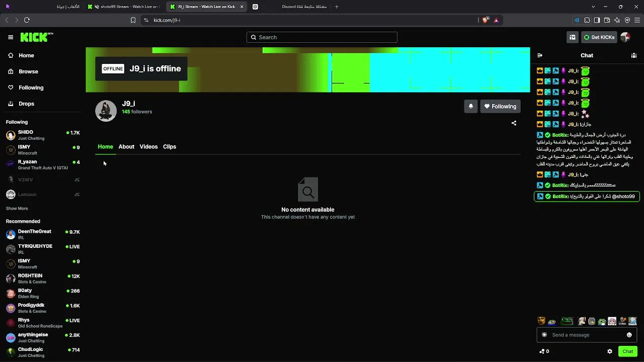
Task: Open the user profile avatar menu
Action: coord(625,37)
